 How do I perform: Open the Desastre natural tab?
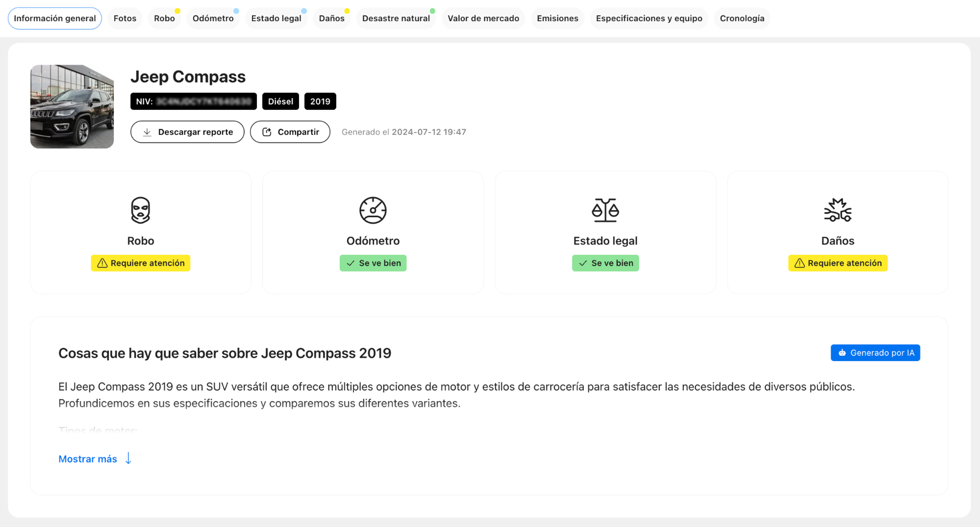(x=396, y=18)
